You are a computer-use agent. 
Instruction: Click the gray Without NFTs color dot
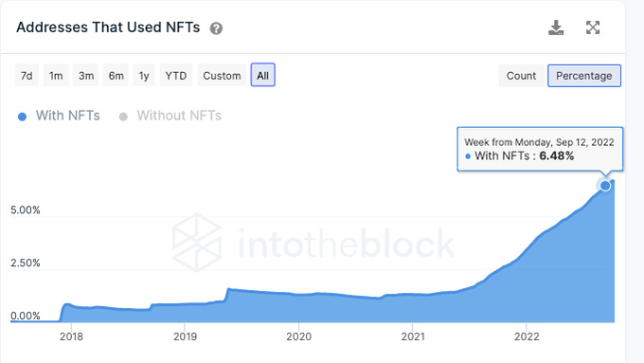[123, 117]
